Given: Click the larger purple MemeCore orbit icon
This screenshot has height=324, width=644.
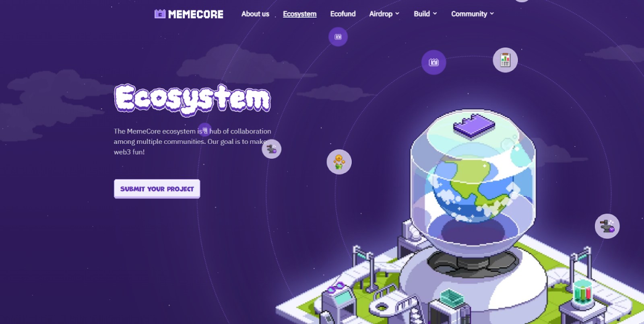Looking at the screenshot, I should pos(433,62).
